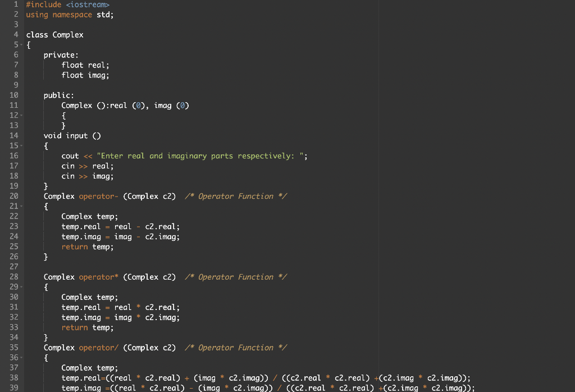Screen dimensions: 575x392
Task: Collapse the Complex class body fold marker
Action: pos(22,44)
